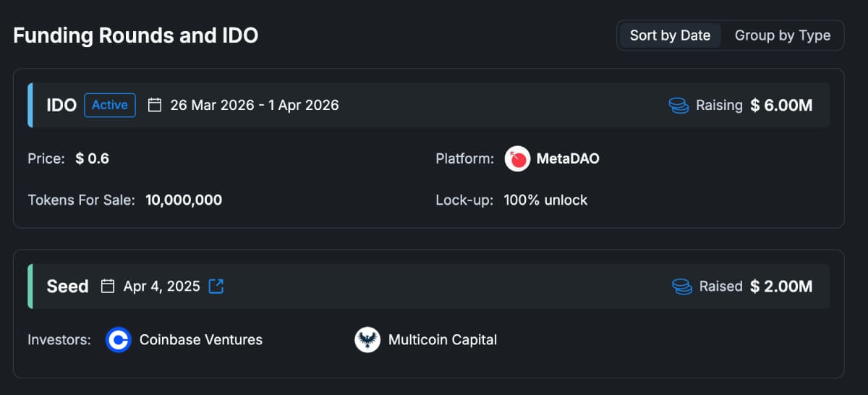Click the Active status badge

coord(110,105)
